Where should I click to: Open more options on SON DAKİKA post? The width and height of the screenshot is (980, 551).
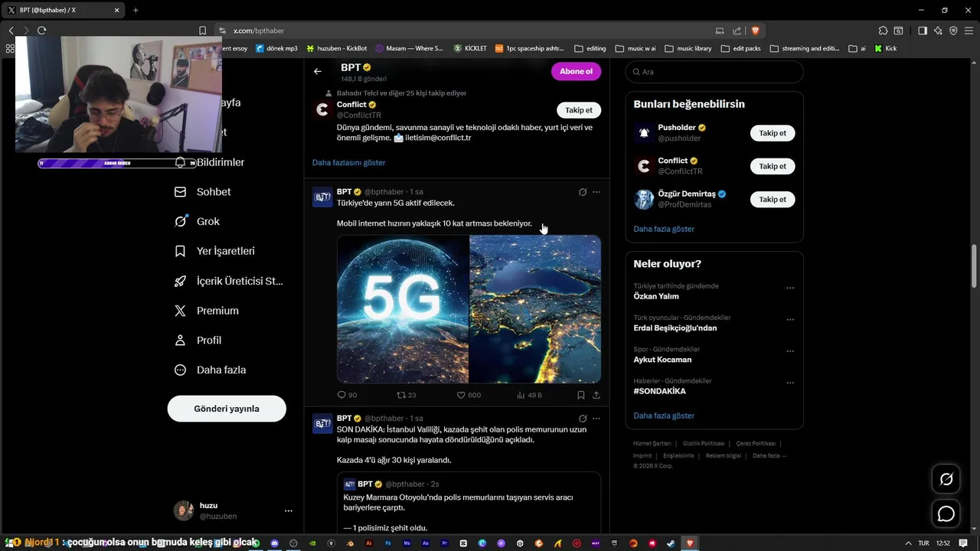click(x=596, y=419)
